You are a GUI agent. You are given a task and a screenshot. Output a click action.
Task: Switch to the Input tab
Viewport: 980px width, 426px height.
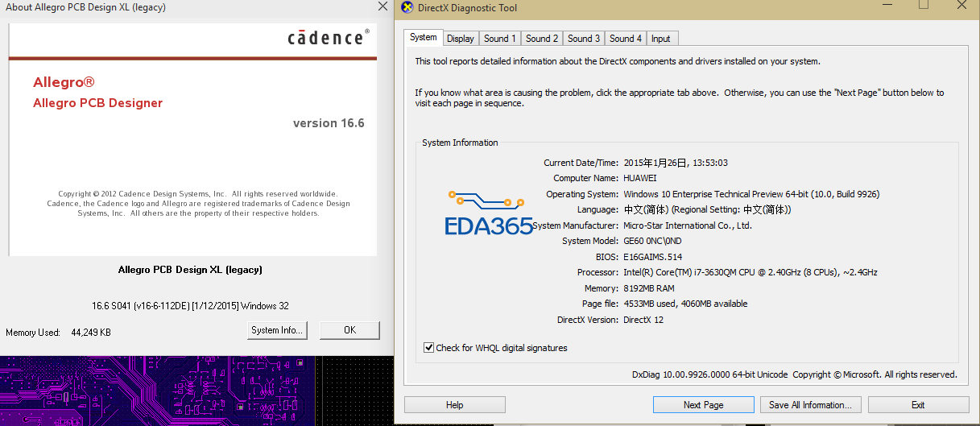(661, 38)
